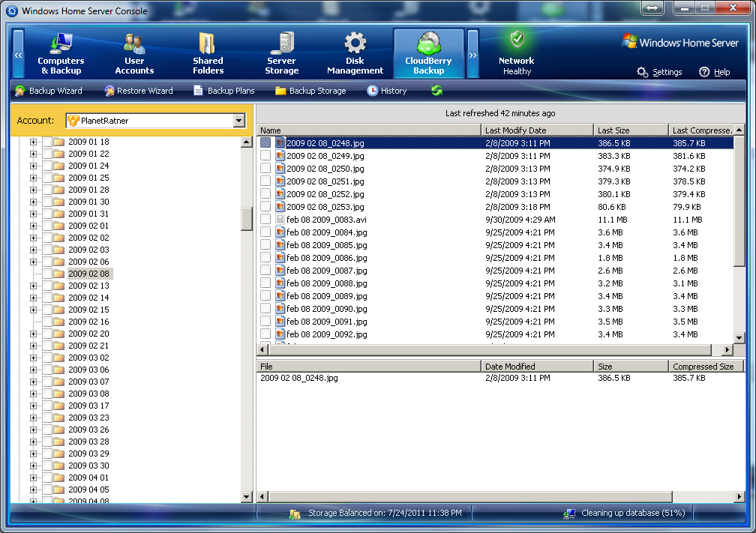Screen dimensions: 756x533
Task: Expand the 2009 01 18 tree node
Action: pyautogui.click(x=31, y=142)
